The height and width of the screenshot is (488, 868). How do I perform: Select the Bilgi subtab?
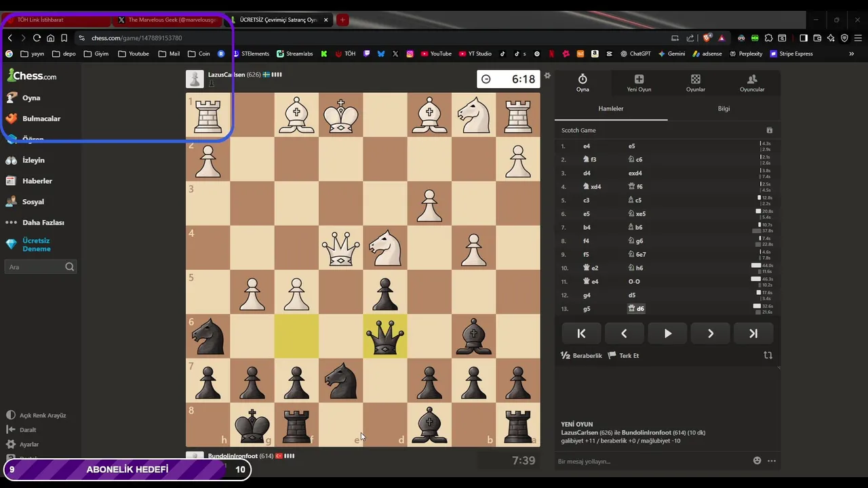pyautogui.click(x=724, y=108)
